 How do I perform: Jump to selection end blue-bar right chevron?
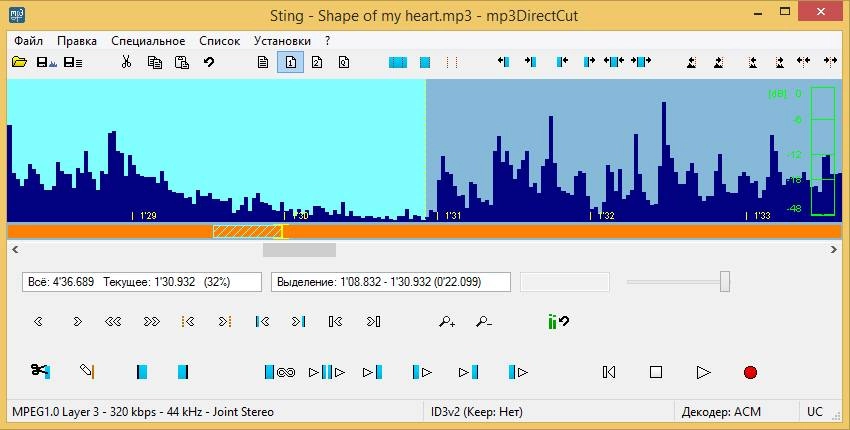(298, 322)
